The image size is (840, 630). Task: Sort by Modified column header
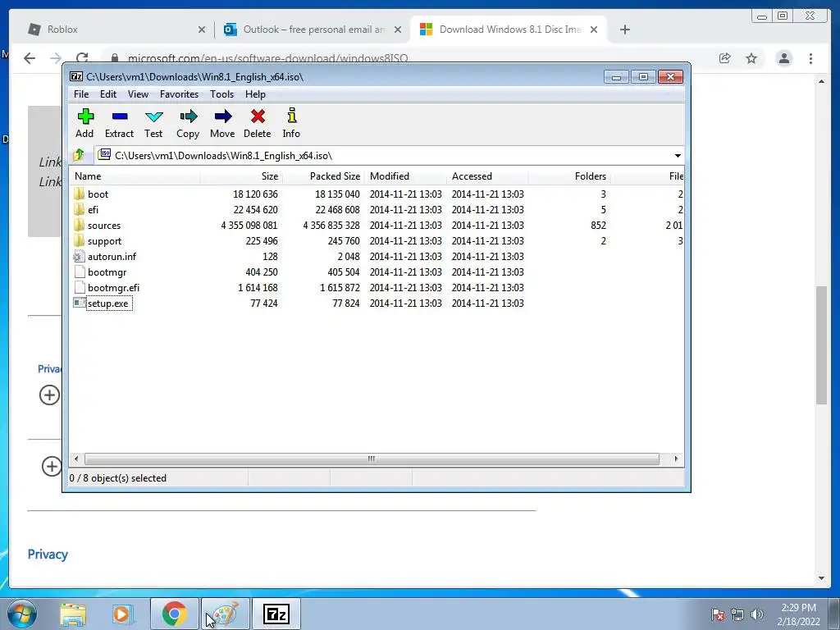(405, 176)
